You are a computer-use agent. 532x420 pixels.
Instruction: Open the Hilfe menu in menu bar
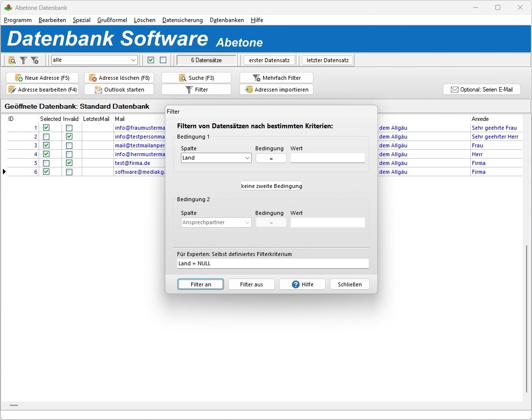[257, 20]
